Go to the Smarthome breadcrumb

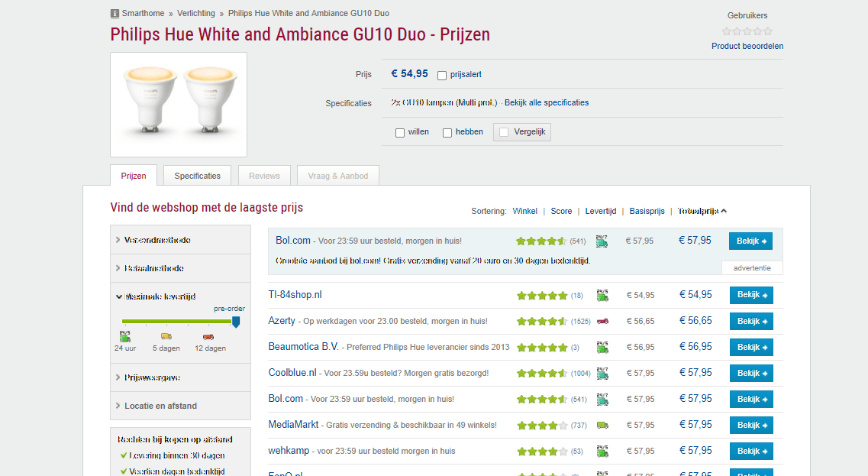(x=143, y=13)
